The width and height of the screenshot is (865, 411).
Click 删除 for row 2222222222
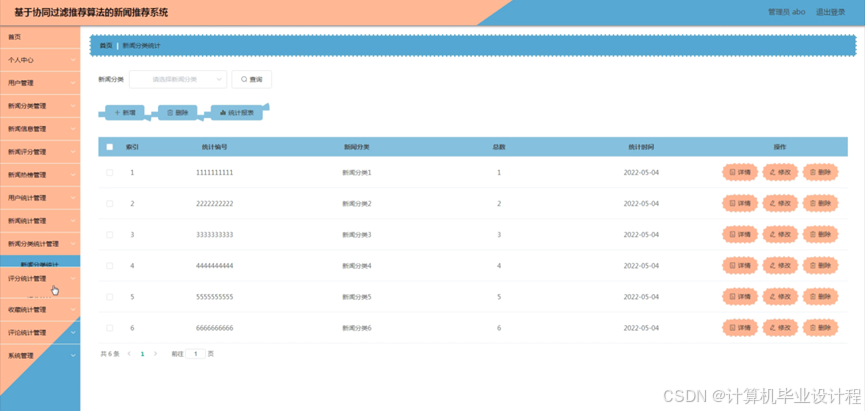click(820, 204)
